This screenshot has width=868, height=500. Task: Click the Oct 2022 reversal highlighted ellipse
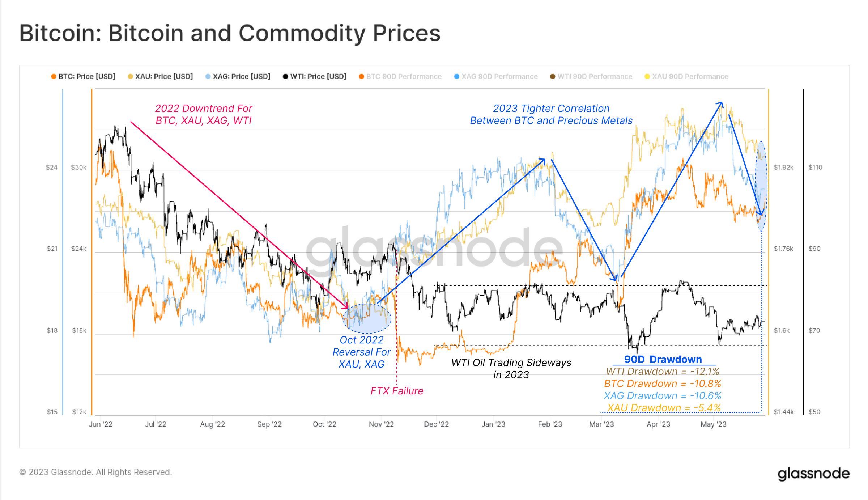(x=367, y=318)
